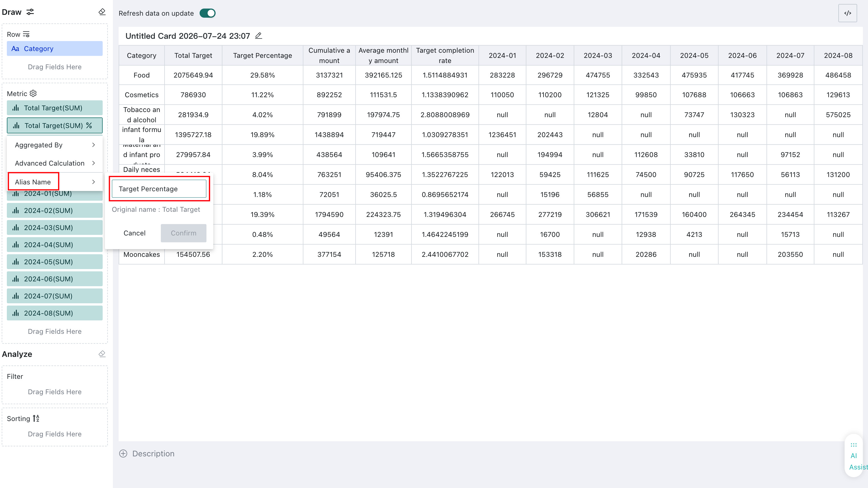Click the 2024-08 column header
Image resolution: width=868 pixels, height=488 pixels.
[x=838, y=56]
